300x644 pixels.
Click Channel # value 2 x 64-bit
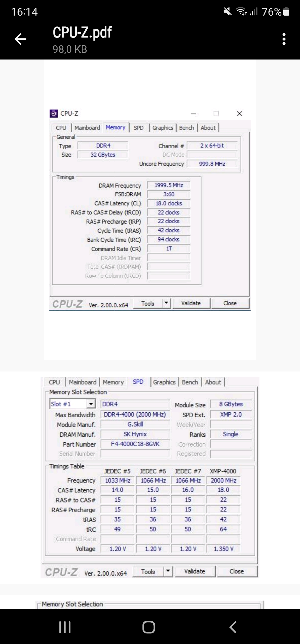pos(212,145)
